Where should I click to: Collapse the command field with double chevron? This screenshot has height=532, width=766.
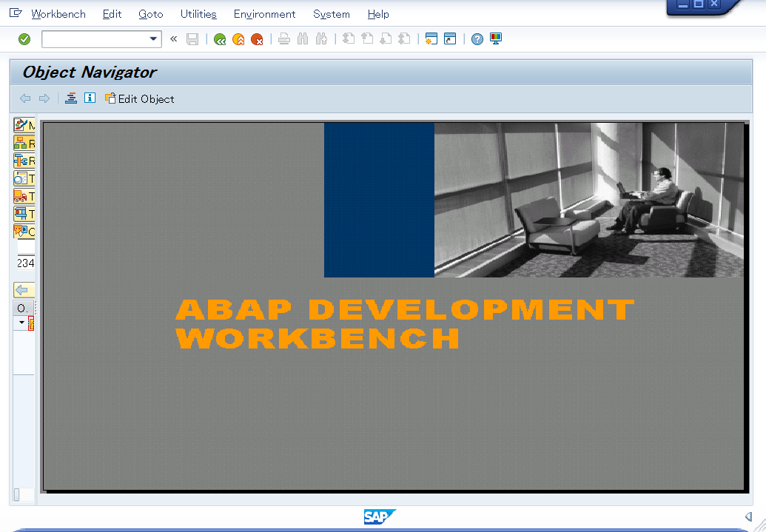[x=173, y=39]
